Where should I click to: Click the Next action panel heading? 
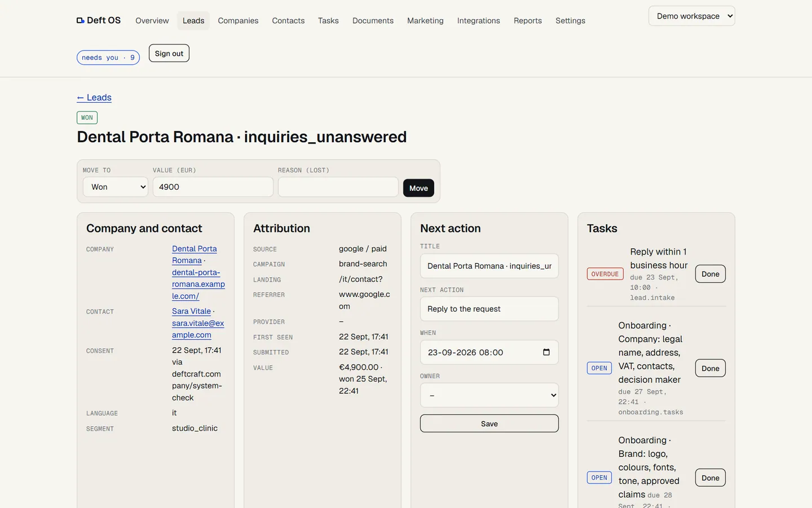pyautogui.click(x=450, y=228)
